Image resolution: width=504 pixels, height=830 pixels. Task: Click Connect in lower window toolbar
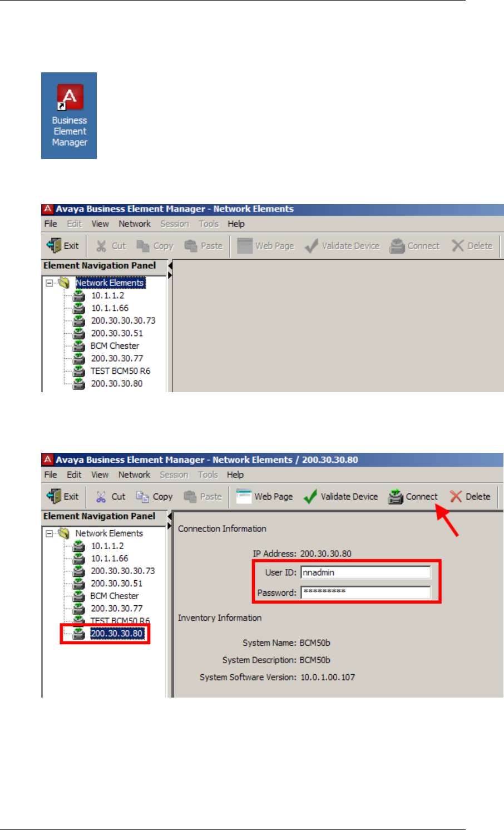(413, 497)
